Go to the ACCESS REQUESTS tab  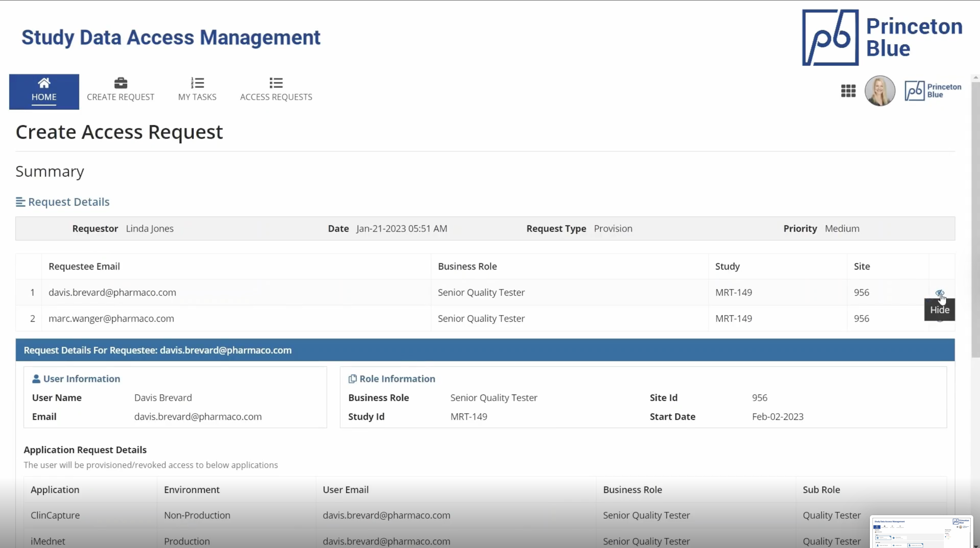click(276, 96)
